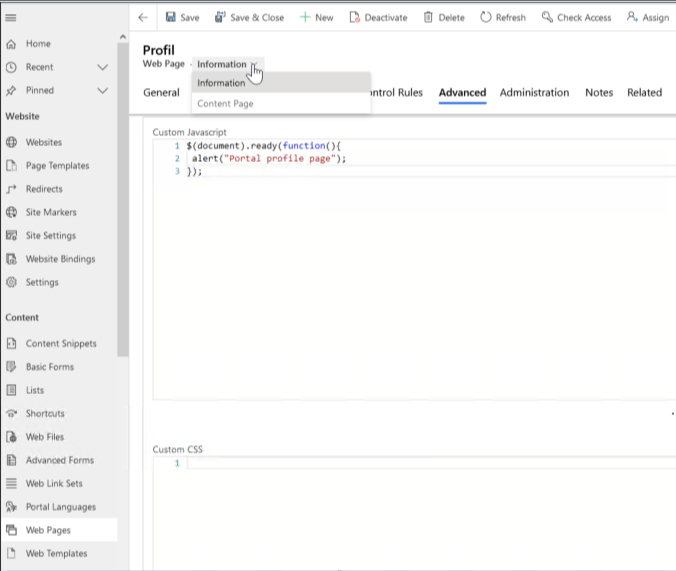Open the Related tab menu
This screenshot has width=676, height=571.
coord(644,93)
